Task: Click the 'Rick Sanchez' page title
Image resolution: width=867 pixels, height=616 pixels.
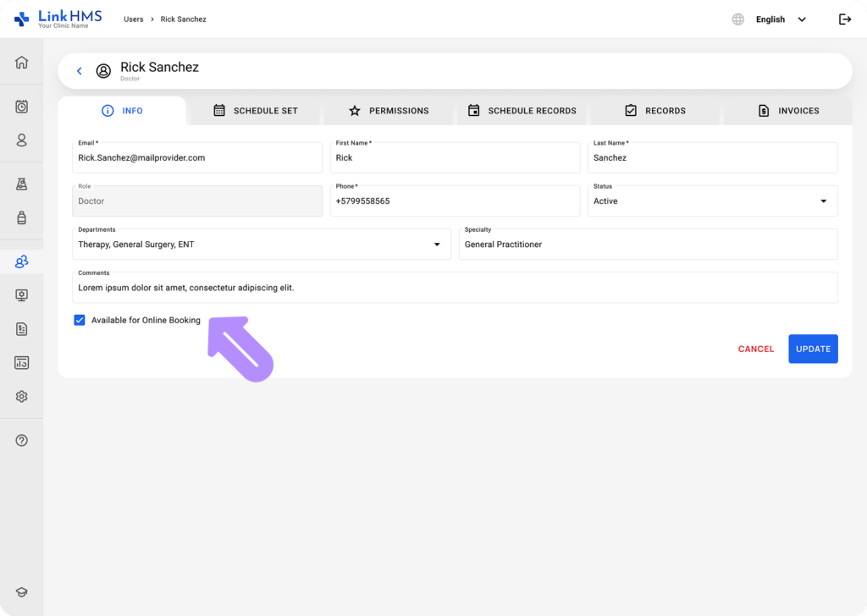Action: [159, 68]
